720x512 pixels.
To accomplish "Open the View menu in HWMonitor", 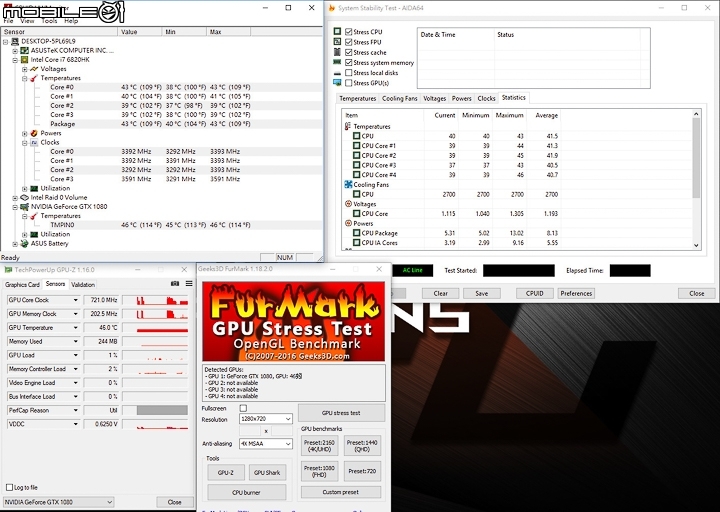I will coord(27,21).
